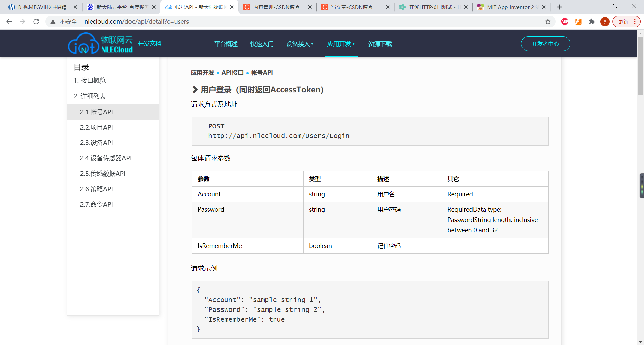Close the MIT App Inventor 2 tab
Viewport: 644px width, 345px height.
pyautogui.click(x=544, y=7)
